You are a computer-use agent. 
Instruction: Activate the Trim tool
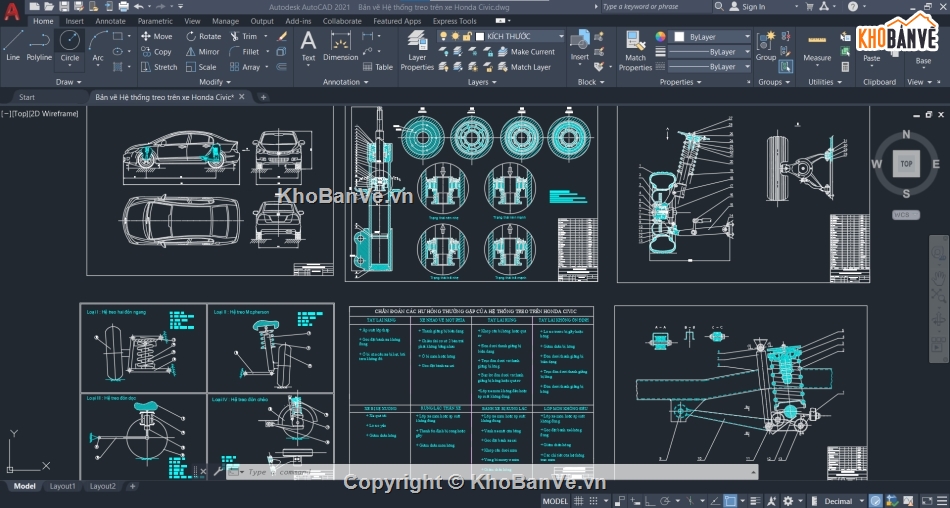click(x=244, y=36)
